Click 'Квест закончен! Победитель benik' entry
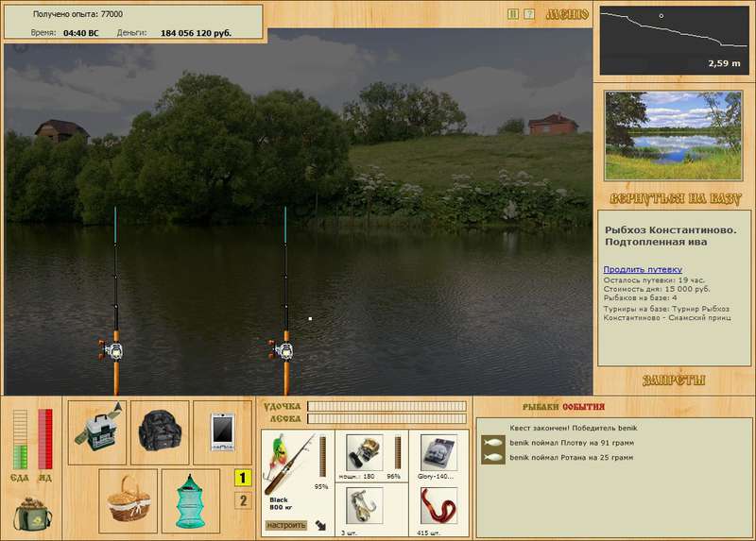 [574, 428]
